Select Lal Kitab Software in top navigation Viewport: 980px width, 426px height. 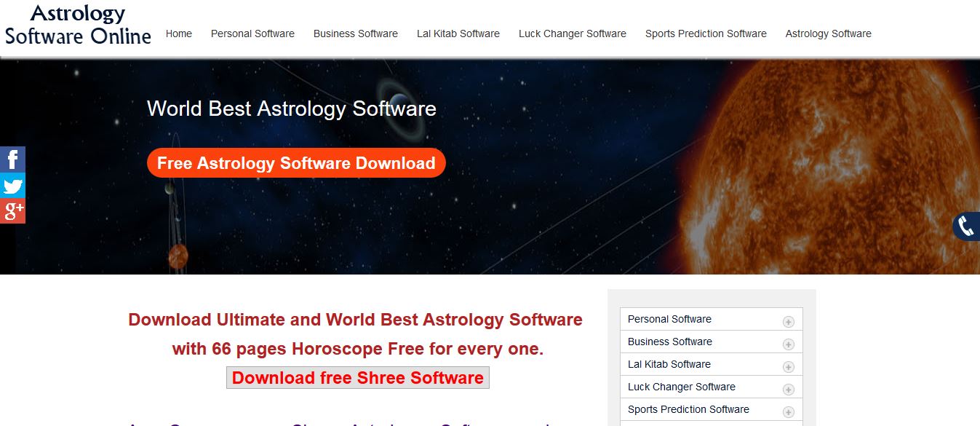(458, 33)
